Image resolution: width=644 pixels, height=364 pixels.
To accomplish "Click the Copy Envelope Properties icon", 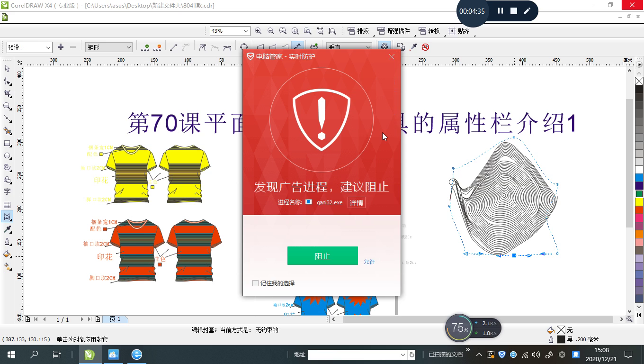I will pyautogui.click(x=401, y=47).
